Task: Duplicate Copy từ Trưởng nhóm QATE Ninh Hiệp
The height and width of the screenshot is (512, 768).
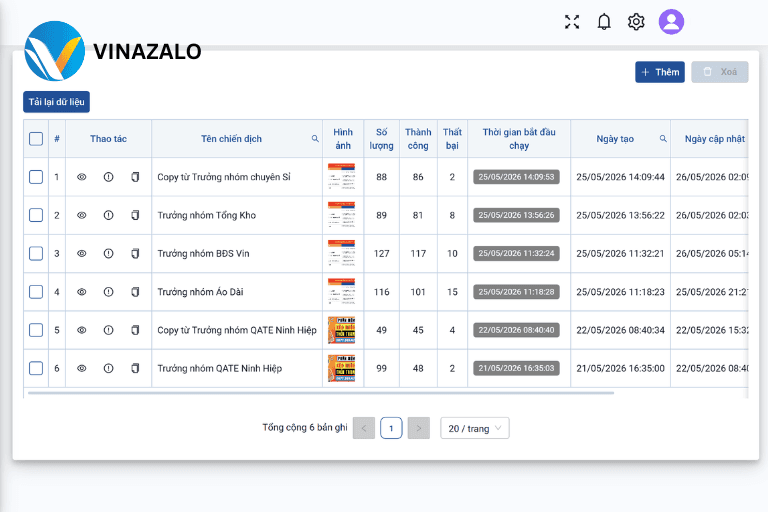Action: [135, 330]
